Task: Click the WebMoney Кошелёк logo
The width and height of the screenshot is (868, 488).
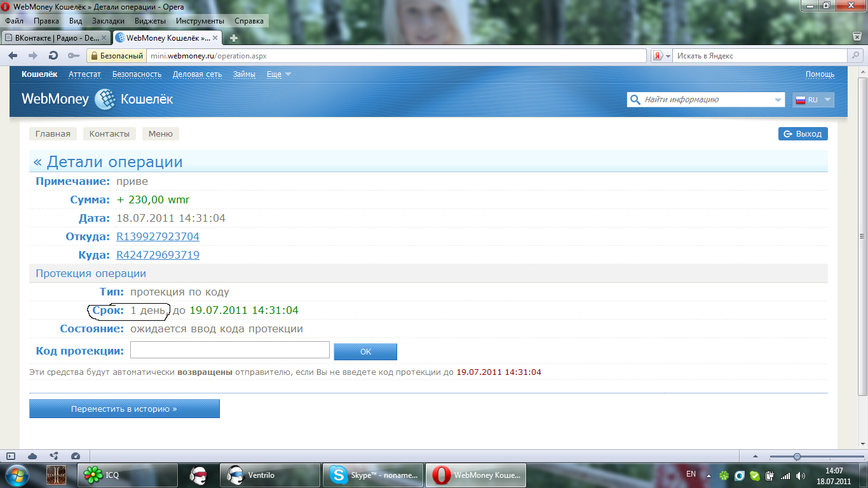Action: [97, 99]
